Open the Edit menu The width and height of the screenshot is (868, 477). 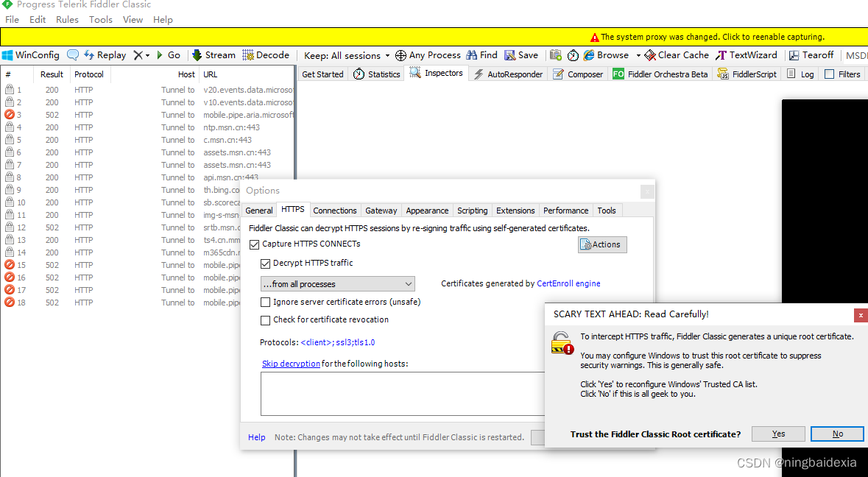pos(38,19)
